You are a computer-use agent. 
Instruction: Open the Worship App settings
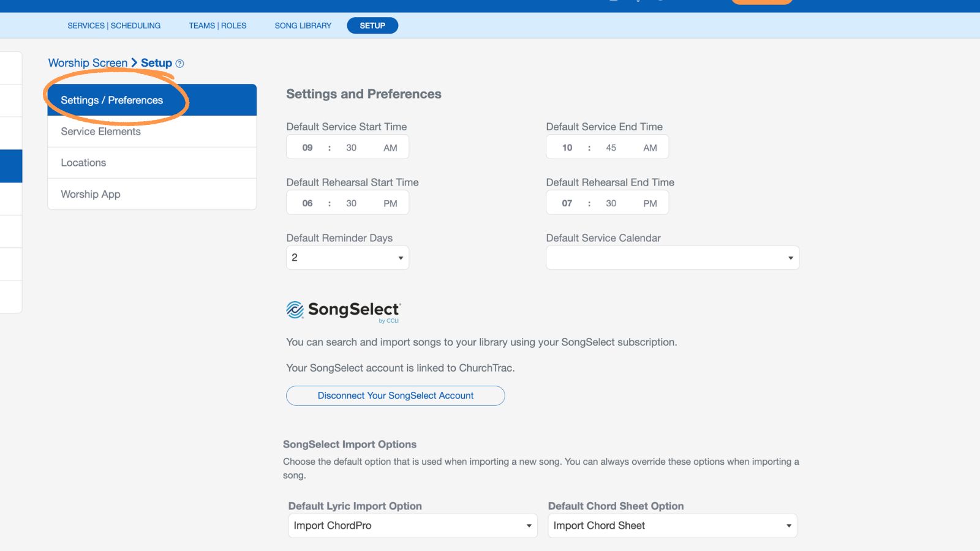pyautogui.click(x=90, y=194)
